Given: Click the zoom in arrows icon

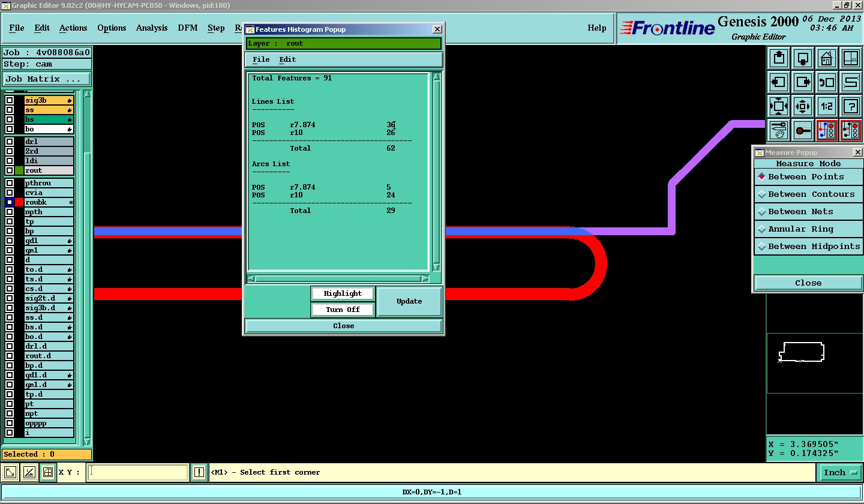Looking at the screenshot, I should tap(779, 106).
